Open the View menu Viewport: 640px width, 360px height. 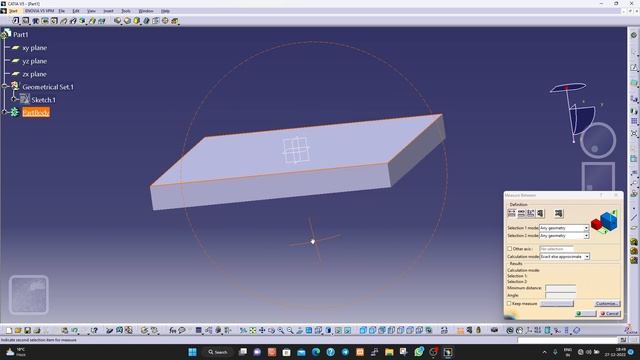[x=91, y=11]
